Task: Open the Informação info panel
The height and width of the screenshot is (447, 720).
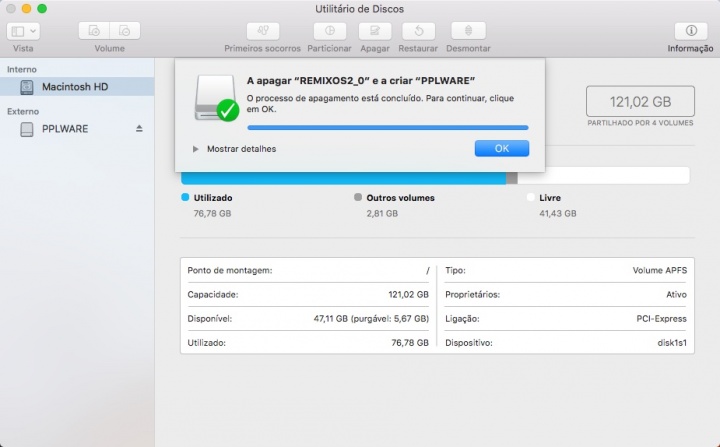Action: [690, 31]
